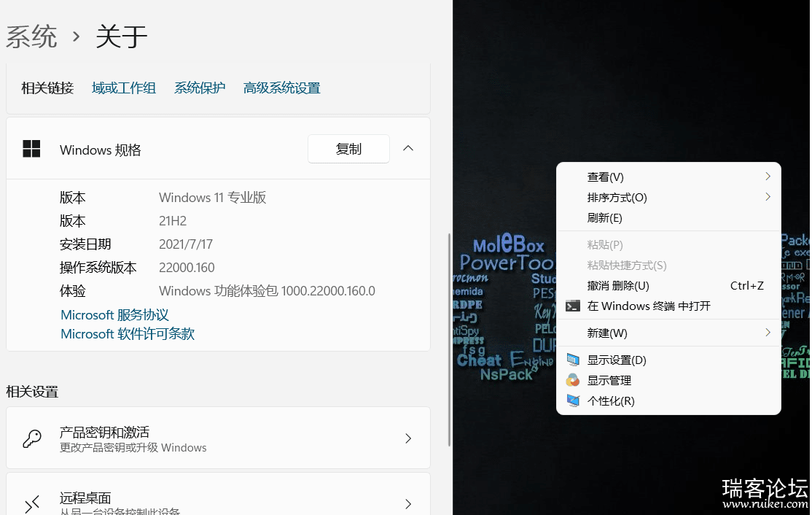Click the settings page vertical scrollbar

pyautogui.click(x=449, y=339)
